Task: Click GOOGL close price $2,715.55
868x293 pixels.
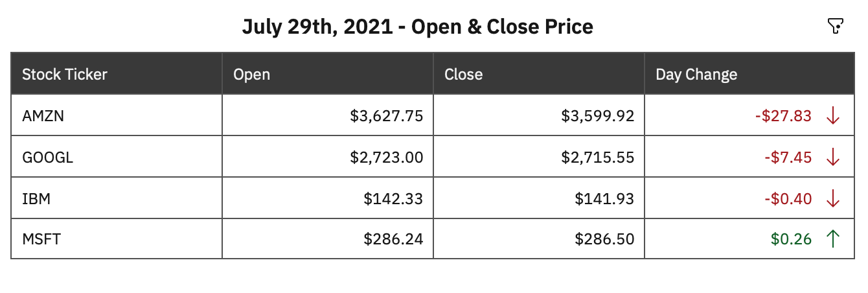Action: point(597,157)
